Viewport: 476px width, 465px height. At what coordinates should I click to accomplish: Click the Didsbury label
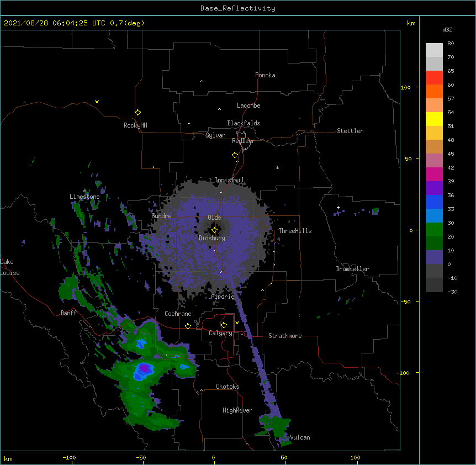click(212, 238)
